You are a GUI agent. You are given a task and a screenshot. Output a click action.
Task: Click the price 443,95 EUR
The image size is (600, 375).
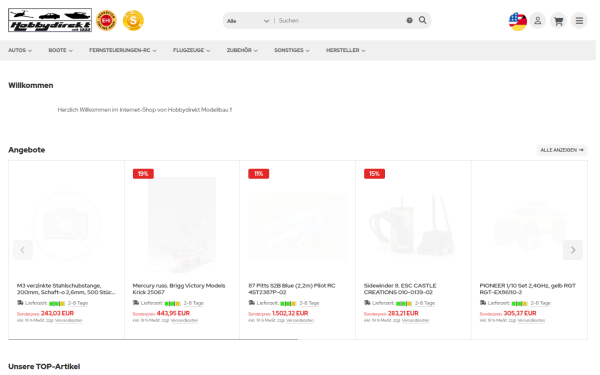tap(173, 313)
